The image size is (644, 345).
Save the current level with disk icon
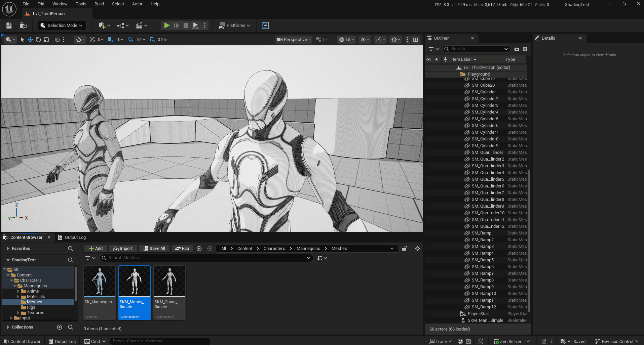point(9,26)
